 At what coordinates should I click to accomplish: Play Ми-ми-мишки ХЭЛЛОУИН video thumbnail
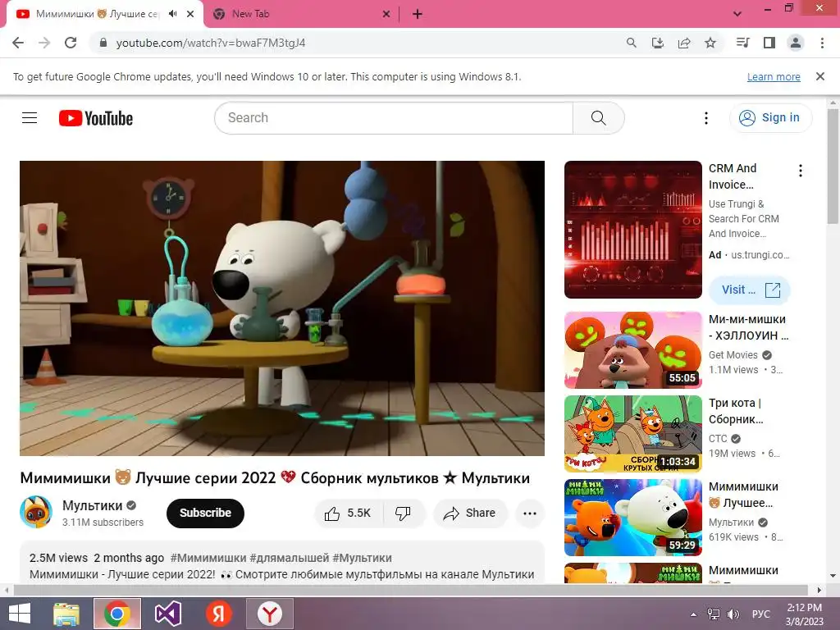click(633, 349)
